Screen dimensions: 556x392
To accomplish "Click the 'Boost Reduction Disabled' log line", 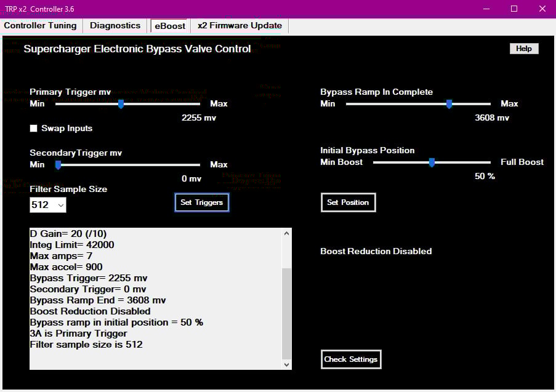I will point(90,311).
